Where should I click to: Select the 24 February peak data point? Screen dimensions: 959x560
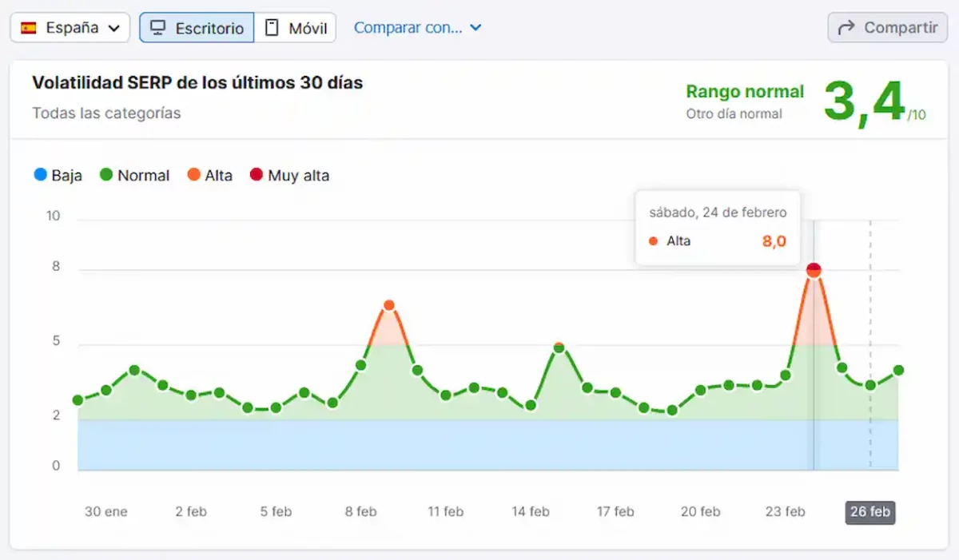click(x=814, y=270)
